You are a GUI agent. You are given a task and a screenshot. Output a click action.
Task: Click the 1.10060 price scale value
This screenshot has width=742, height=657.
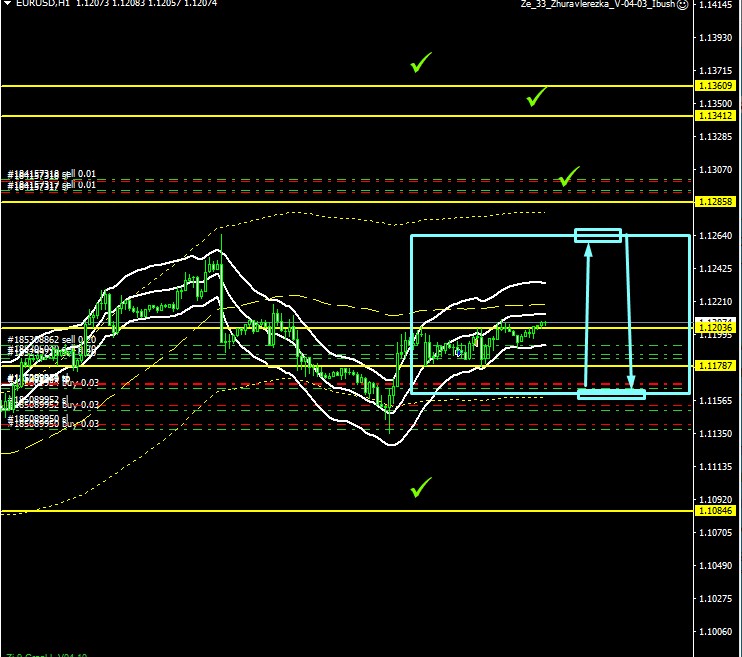tap(716, 631)
